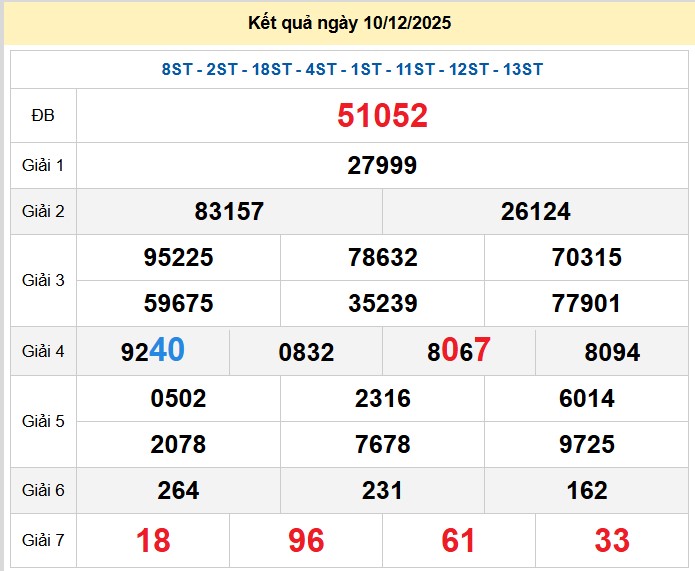Screen dimensions: 695x571
Task: Select the special prize number 51052
Action: coord(382,116)
